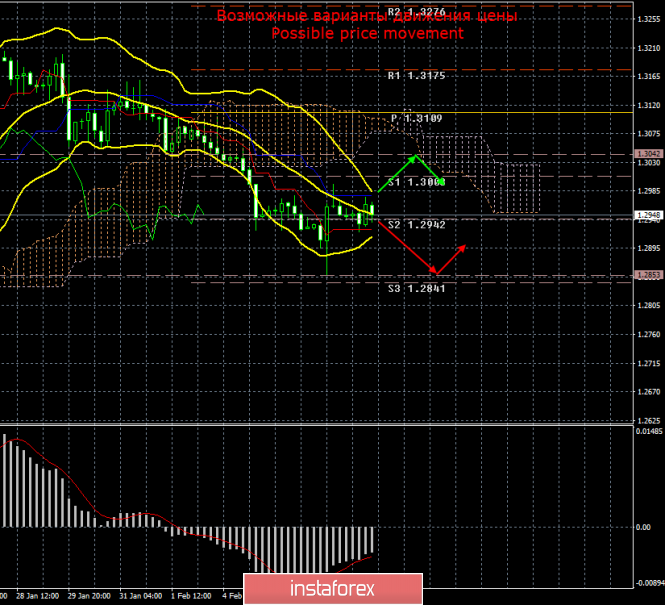
Task: Click the 1.3075 price axis value
Action: [649, 134]
